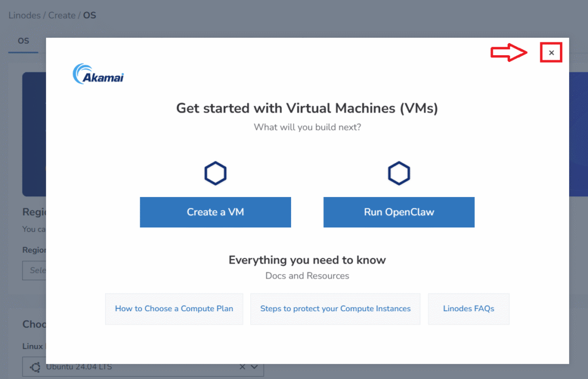
Task: Click the Region select input field
Action: (x=34, y=270)
